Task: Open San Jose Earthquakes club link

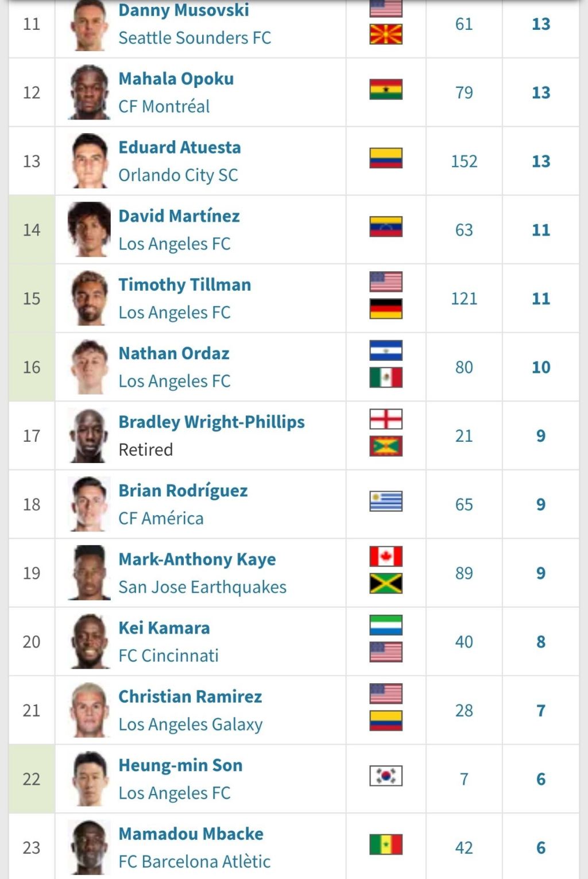Action: [202, 587]
